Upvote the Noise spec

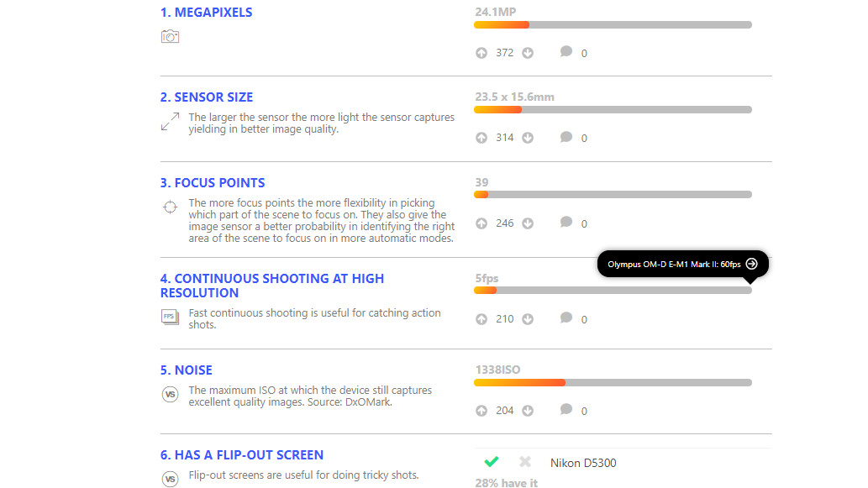[x=481, y=411]
